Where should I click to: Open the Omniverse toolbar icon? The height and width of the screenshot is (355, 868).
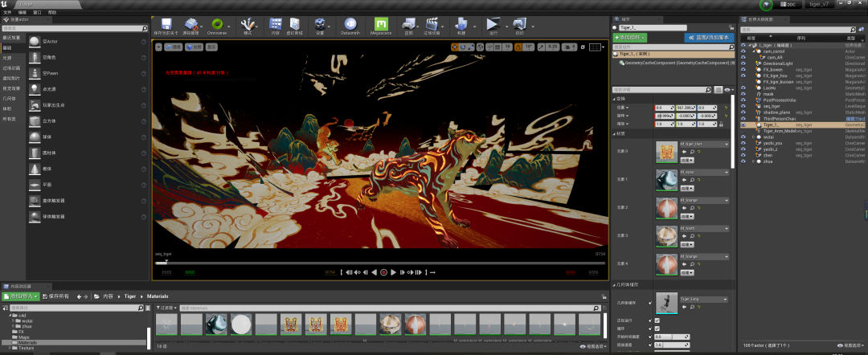click(x=217, y=24)
